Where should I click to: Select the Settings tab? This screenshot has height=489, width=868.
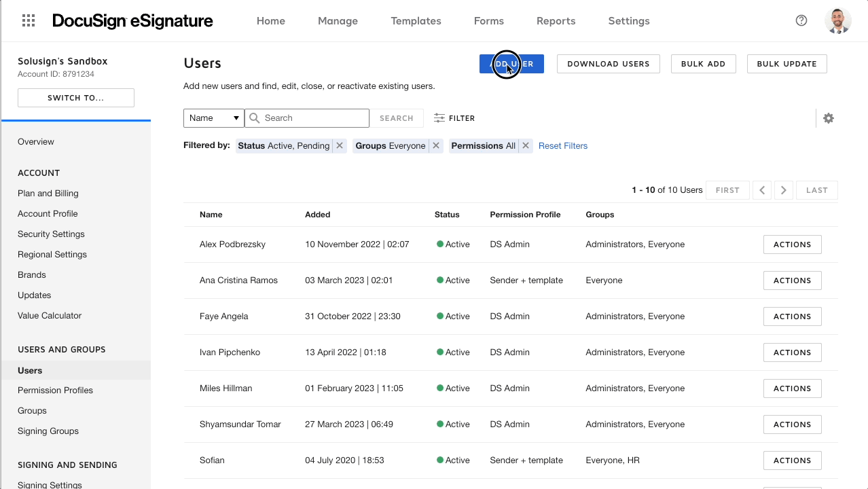click(629, 21)
